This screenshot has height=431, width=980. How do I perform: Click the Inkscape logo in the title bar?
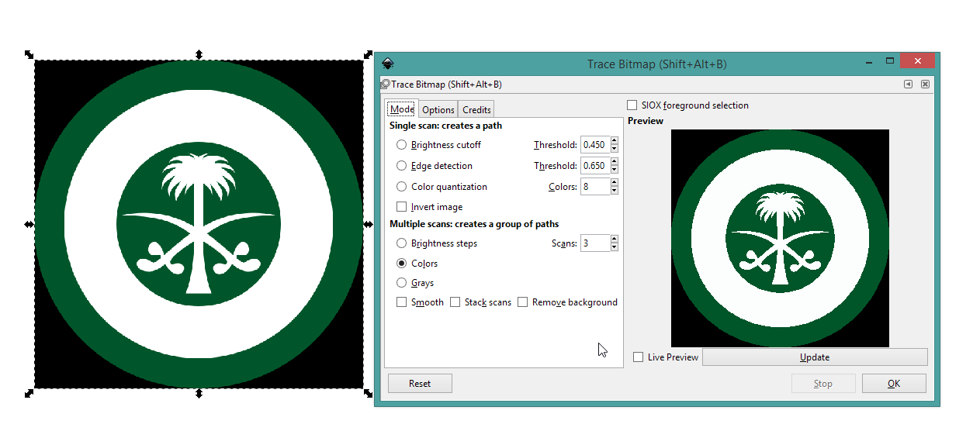point(387,64)
